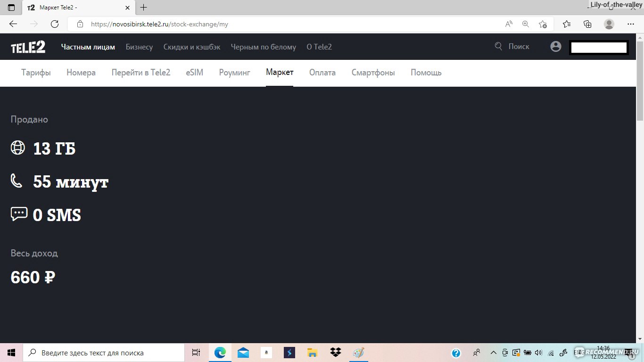Click the Поиск search link

point(519,46)
